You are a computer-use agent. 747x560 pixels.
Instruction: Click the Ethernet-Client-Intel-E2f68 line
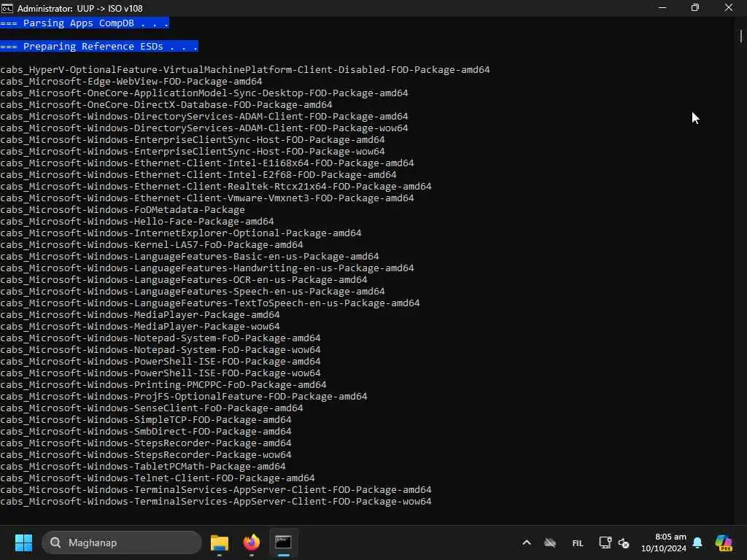[x=198, y=175]
